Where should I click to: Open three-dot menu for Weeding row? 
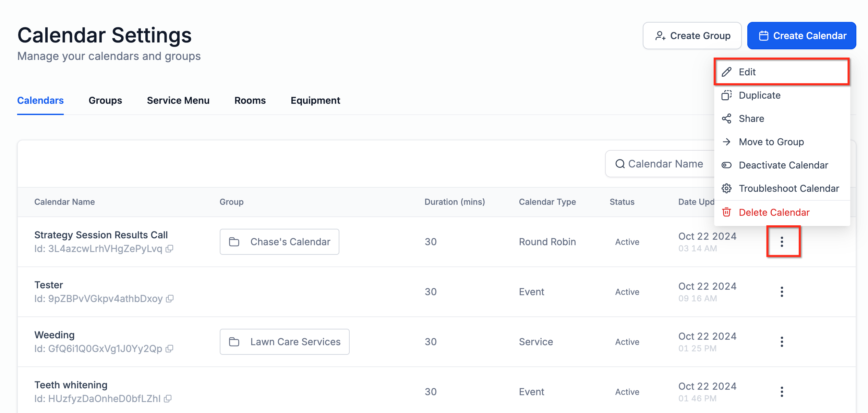(782, 342)
